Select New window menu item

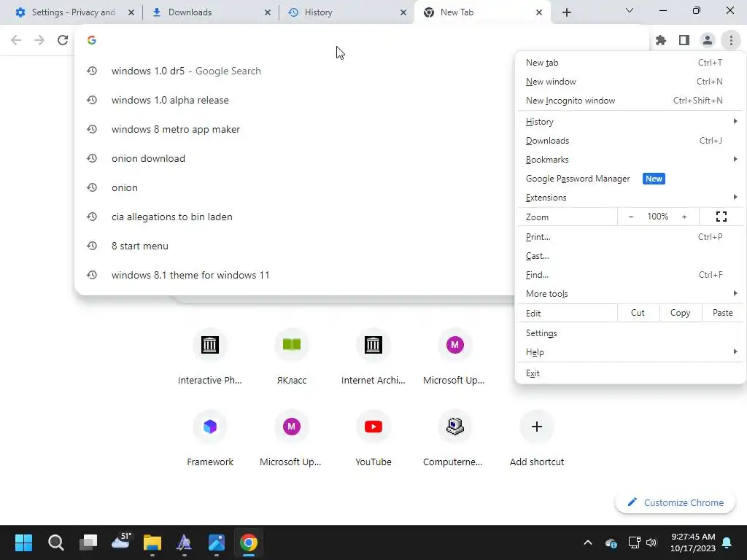631,82
